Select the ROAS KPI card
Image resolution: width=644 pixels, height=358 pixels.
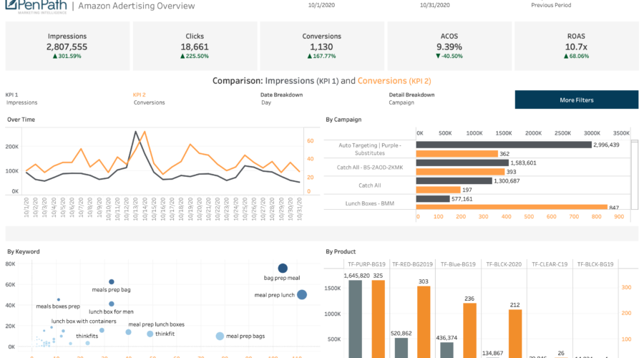pyautogui.click(x=576, y=46)
